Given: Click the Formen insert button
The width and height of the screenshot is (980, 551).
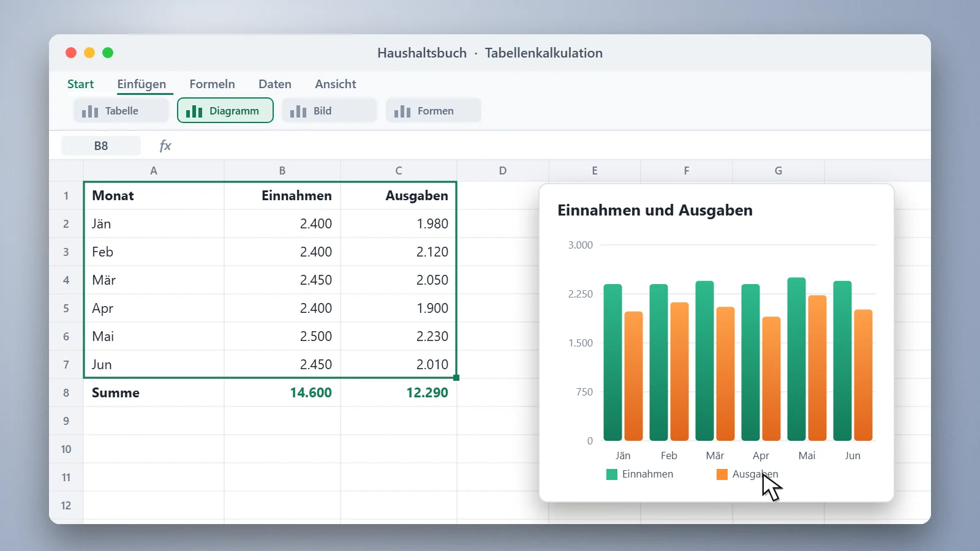Looking at the screenshot, I should tap(434, 111).
